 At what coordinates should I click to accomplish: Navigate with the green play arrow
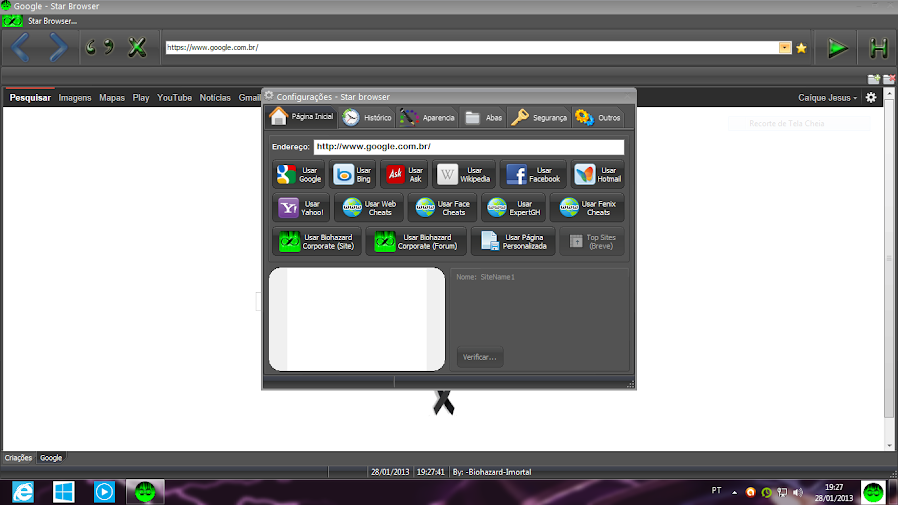click(838, 48)
